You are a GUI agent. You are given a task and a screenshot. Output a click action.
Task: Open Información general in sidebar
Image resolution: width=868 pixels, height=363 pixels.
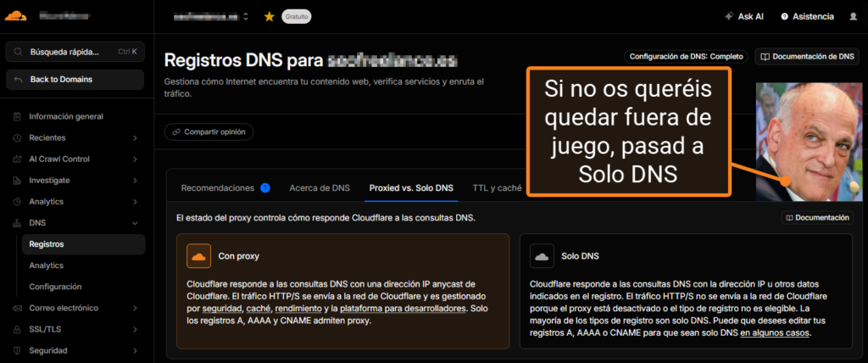(66, 116)
